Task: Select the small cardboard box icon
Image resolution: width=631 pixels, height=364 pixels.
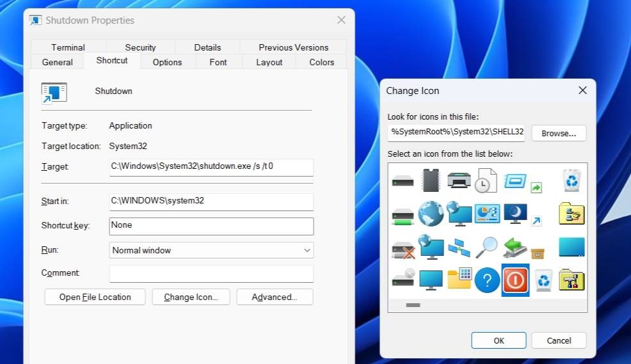Action: coord(537,254)
